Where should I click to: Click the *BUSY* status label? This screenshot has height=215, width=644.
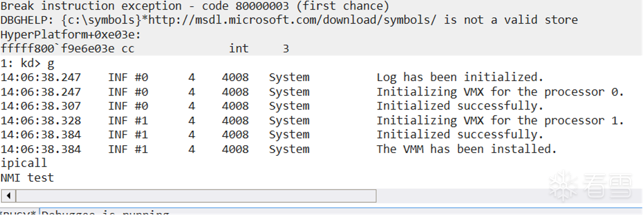(19, 213)
